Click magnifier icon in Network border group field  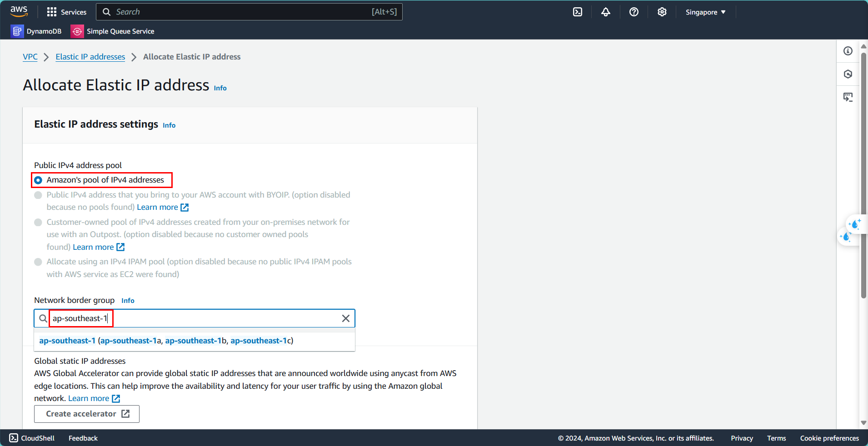[x=43, y=318]
